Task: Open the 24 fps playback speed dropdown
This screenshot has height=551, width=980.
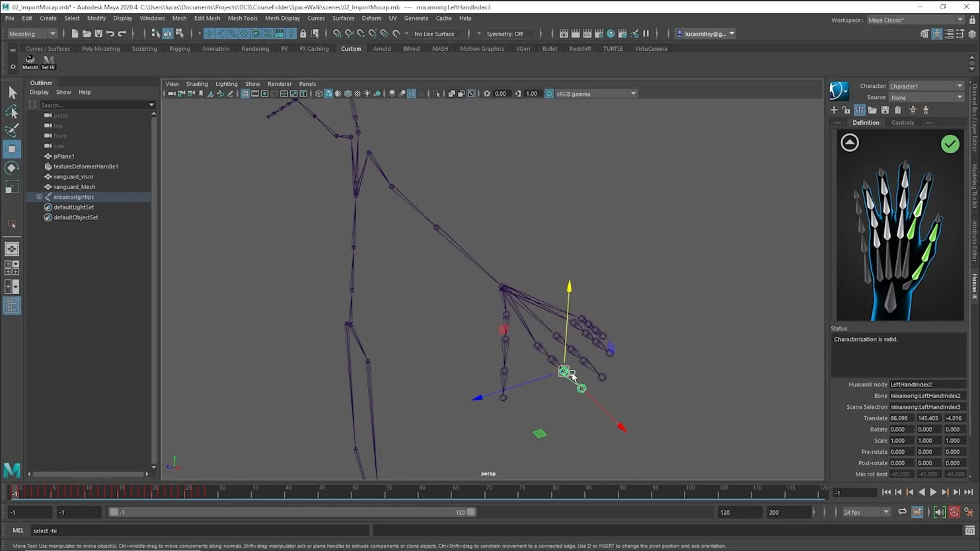Action: pos(866,511)
